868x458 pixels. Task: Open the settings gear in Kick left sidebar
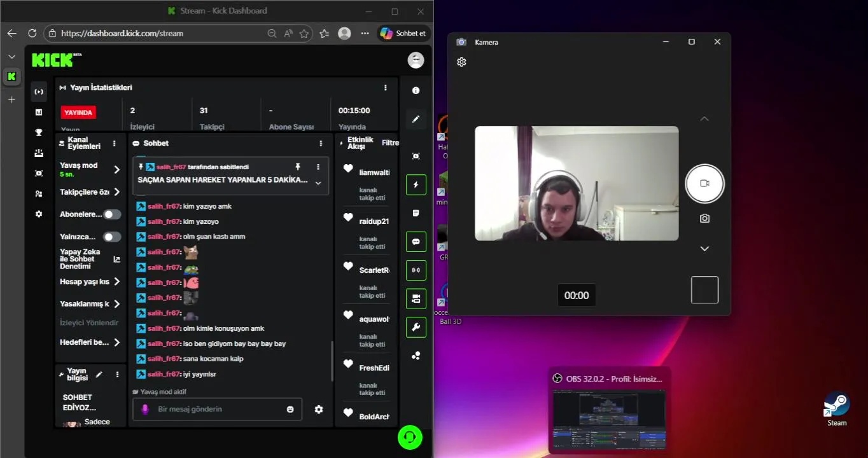pos(39,214)
